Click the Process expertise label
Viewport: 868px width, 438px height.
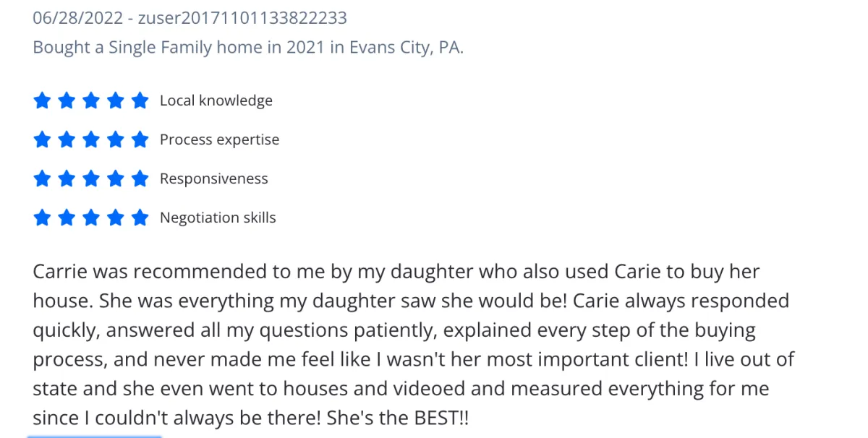[x=219, y=139]
